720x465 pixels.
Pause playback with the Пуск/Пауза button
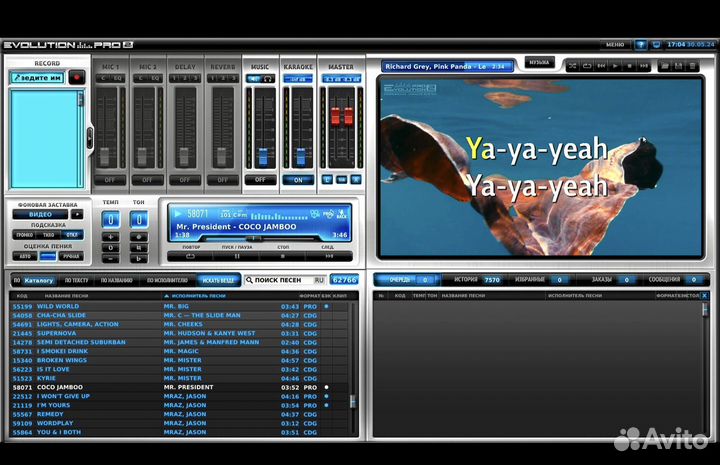[x=236, y=256]
